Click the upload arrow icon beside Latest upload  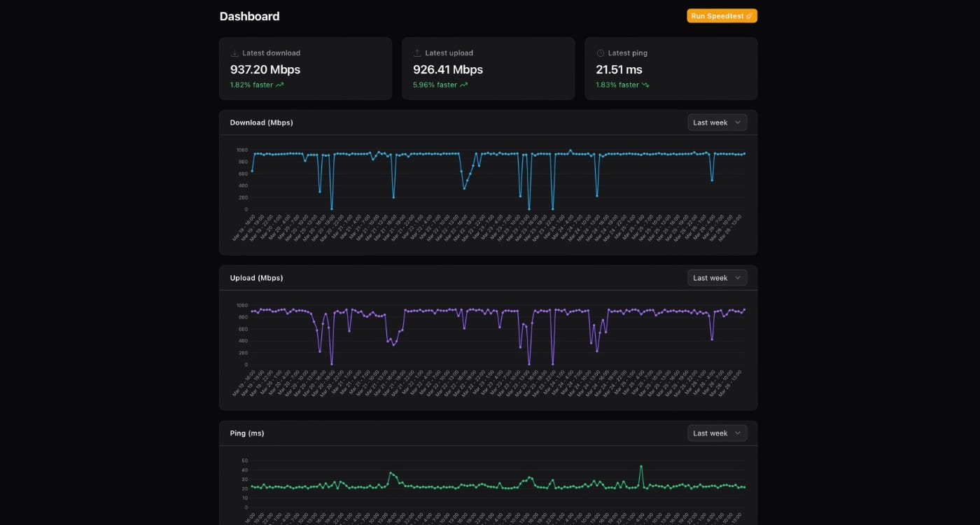417,53
